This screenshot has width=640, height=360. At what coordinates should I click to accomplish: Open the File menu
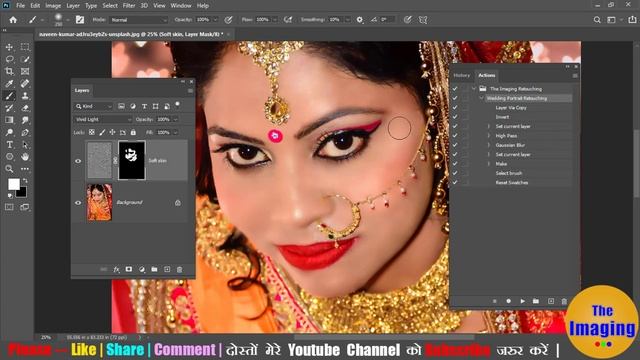point(20,6)
